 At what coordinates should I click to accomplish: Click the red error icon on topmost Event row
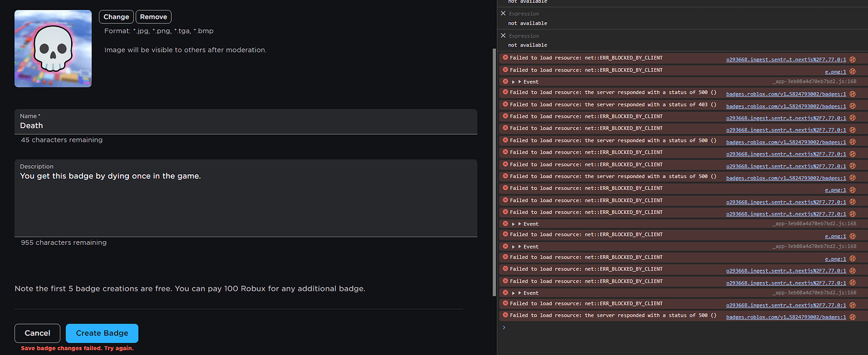click(x=505, y=81)
